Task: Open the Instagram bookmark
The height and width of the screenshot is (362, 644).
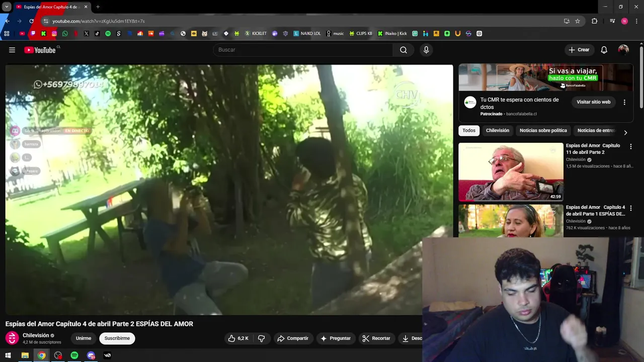Action: tap(54, 34)
